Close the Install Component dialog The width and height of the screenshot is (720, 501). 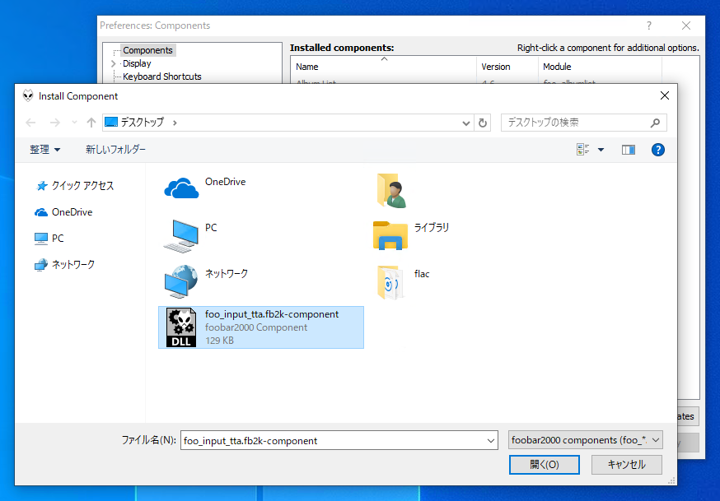click(x=664, y=96)
